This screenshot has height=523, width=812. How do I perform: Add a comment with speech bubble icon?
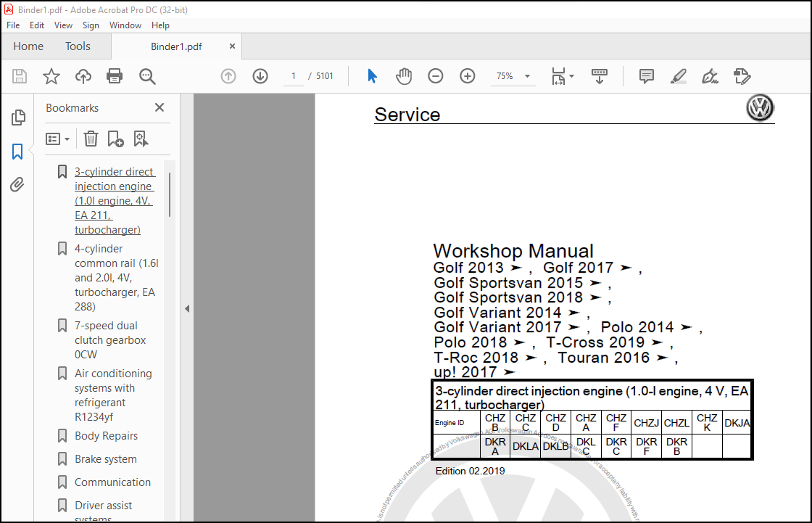pos(646,76)
